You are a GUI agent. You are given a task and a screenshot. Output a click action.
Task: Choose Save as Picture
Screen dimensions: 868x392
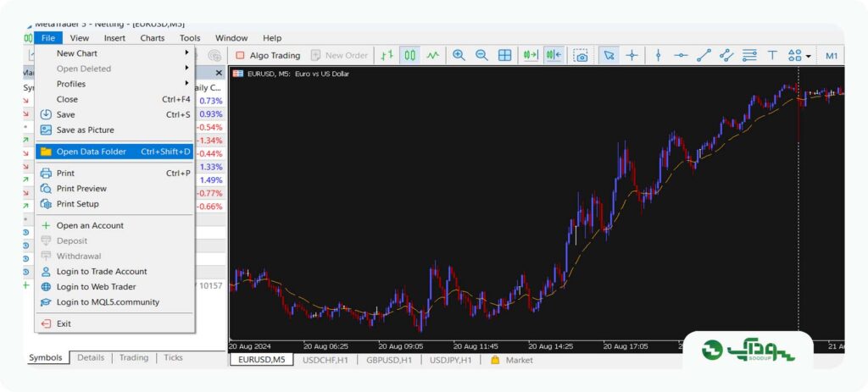[114, 130]
